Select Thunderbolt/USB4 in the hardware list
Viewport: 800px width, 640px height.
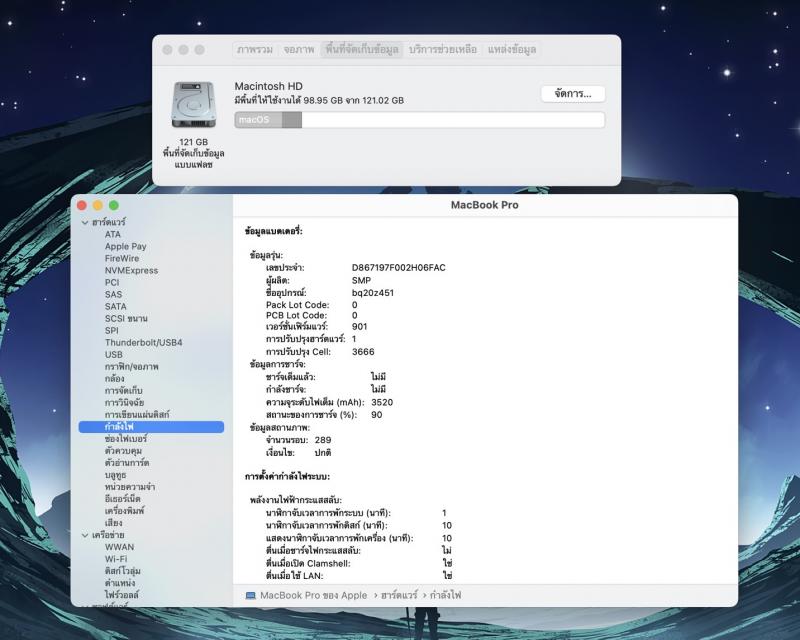(x=143, y=342)
